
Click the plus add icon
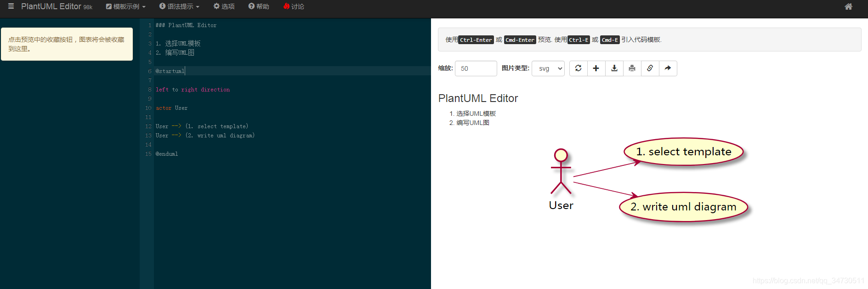coord(596,68)
